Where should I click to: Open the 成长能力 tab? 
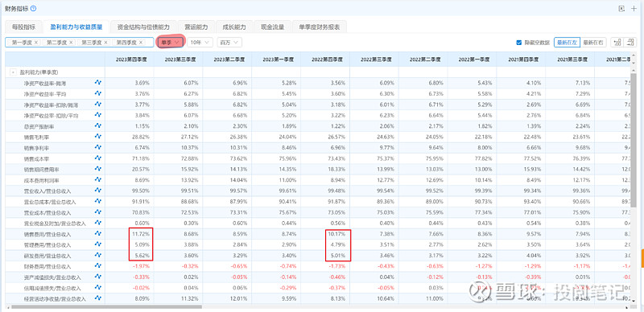click(234, 27)
